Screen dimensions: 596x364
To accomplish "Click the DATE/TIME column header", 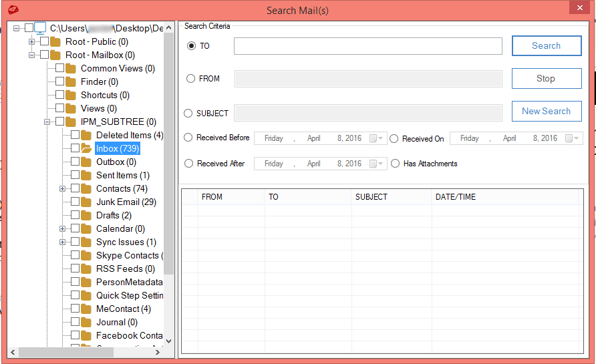I will click(504, 197).
